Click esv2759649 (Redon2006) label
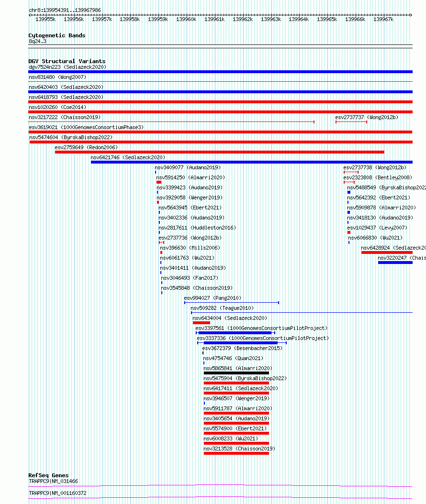The width and height of the screenshot is (426, 504). click(x=86, y=148)
